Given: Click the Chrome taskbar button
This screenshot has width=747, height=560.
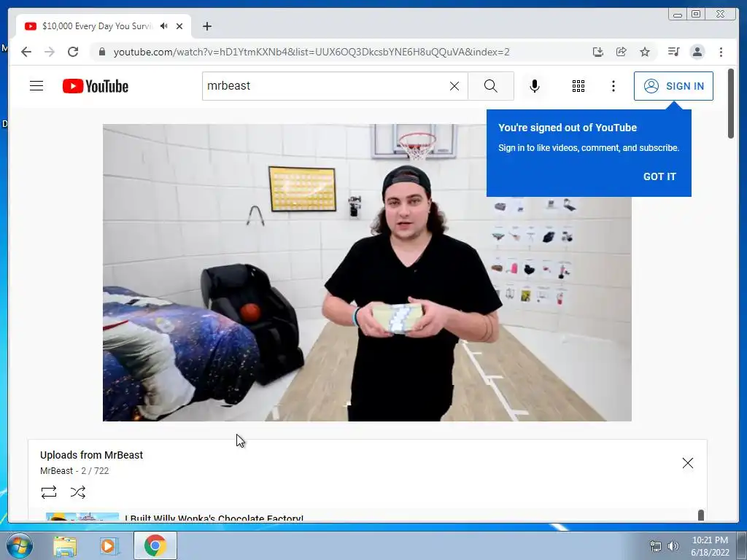Looking at the screenshot, I should pyautogui.click(x=155, y=545).
